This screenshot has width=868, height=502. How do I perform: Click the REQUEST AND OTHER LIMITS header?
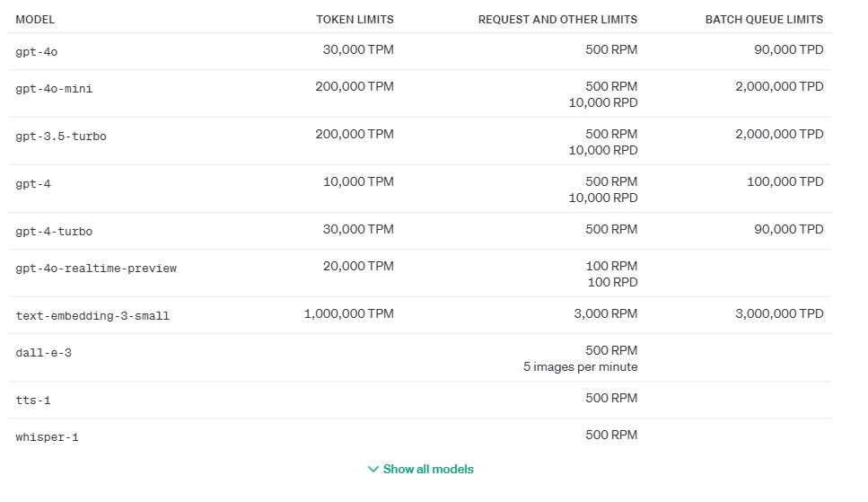tap(557, 19)
